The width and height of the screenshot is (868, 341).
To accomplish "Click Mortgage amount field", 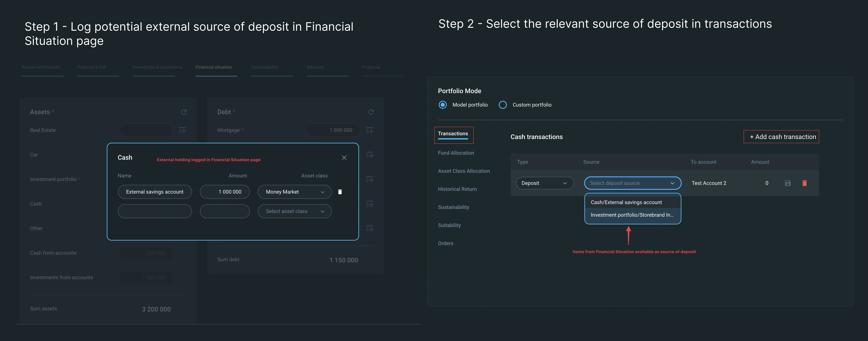I will pos(333,130).
